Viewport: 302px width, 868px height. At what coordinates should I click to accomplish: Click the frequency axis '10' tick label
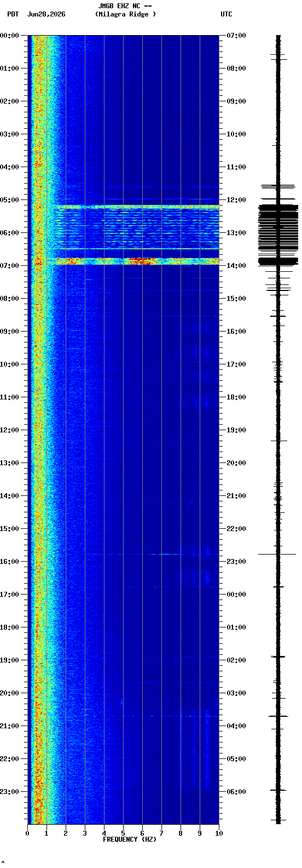coord(219,833)
